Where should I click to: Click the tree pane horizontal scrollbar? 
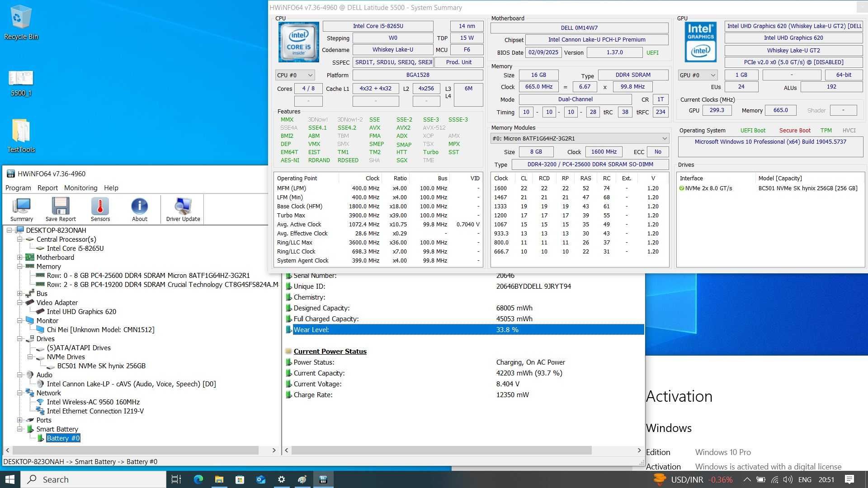pos(136,450)
